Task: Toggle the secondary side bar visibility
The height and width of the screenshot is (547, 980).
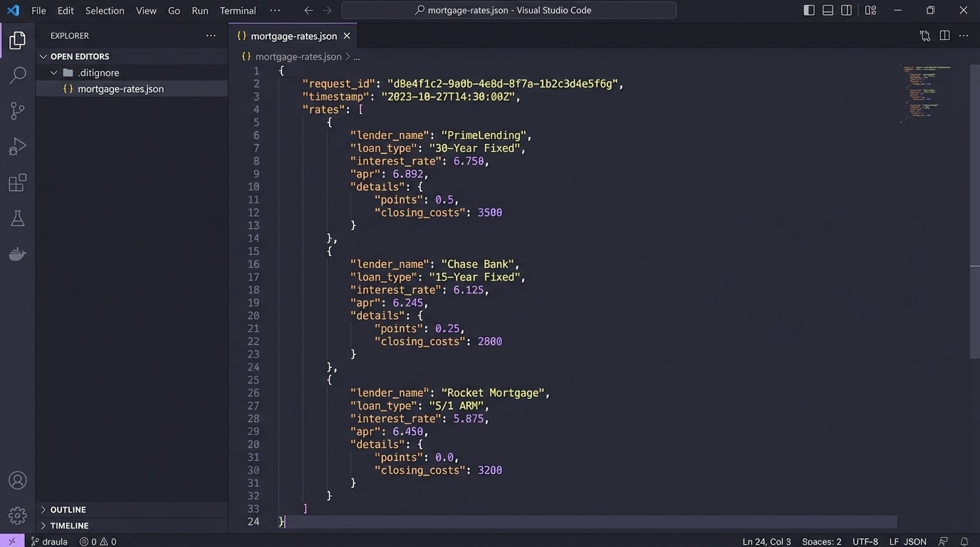Action: coord(846,11)
